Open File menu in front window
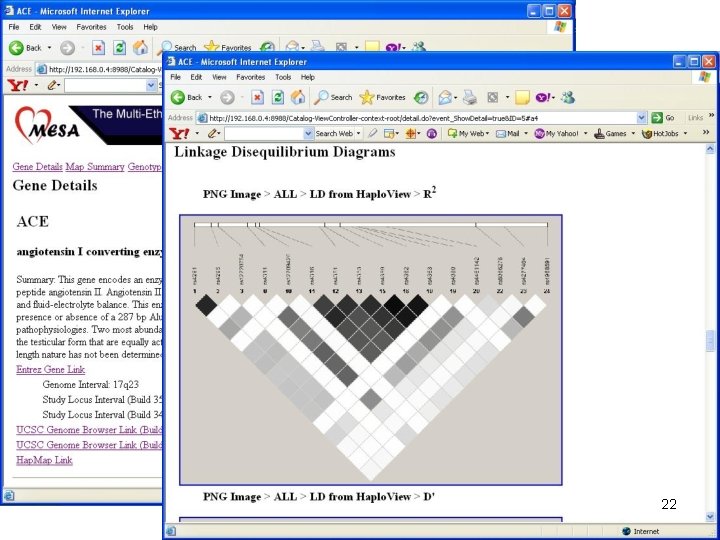720x540 pixels. (175, 77)
